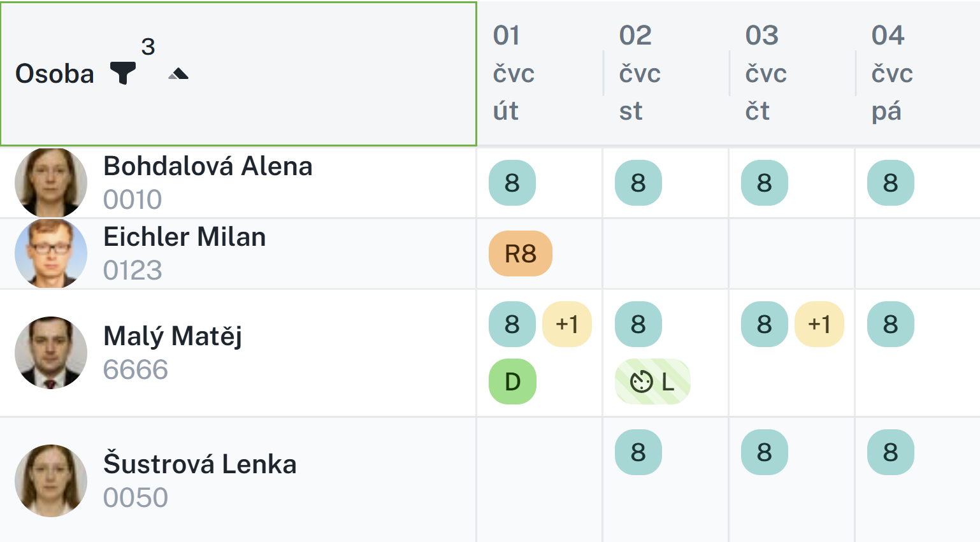
Task: Open the striped L clock badge on 02 čvc
Action: (652, 382)
